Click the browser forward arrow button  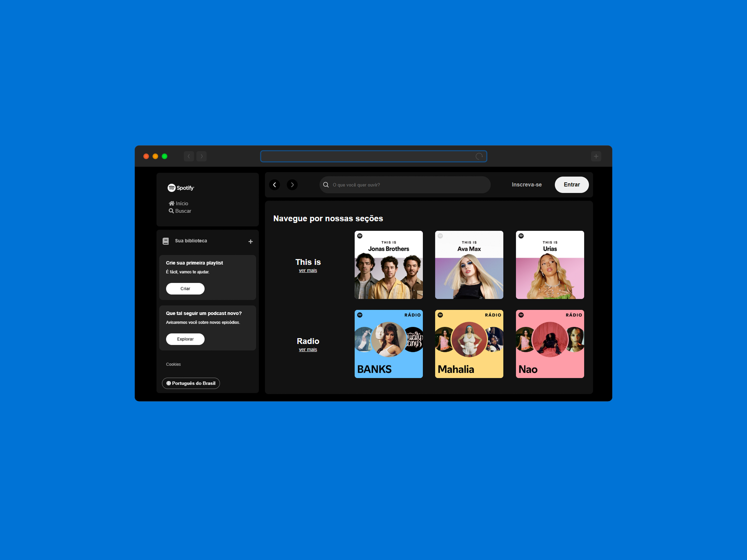(202, 156)
